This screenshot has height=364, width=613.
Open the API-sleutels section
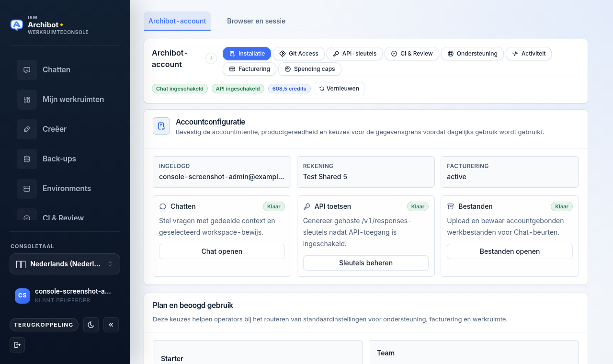355,54
